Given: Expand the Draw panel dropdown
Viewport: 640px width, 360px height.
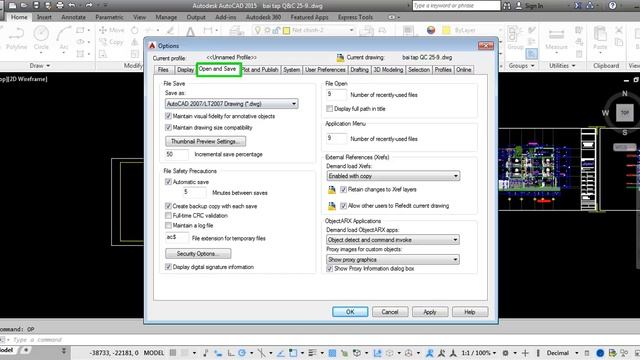Looking at the screenshot, I should coord(40,66).
